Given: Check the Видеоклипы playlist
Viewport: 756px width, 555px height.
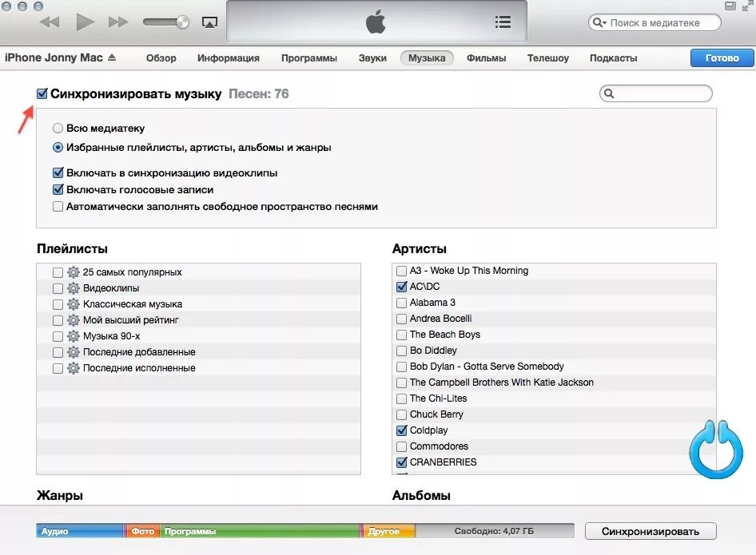Looking at the screenshot, I should pos(58,288).
